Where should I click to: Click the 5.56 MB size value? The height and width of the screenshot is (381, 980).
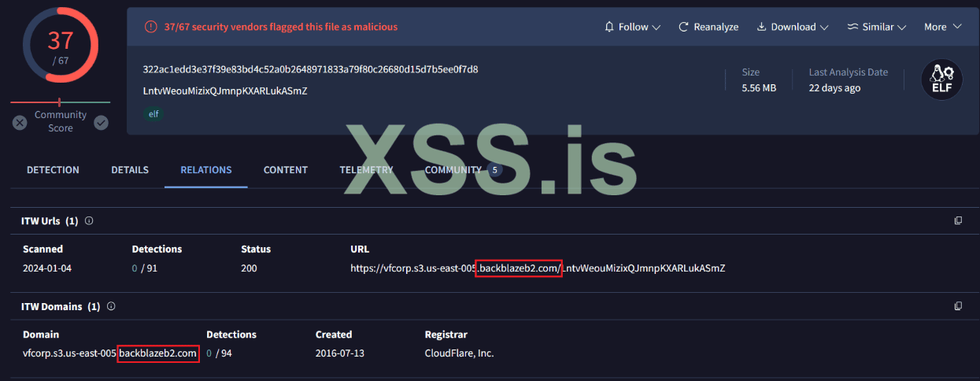pyautogui.click(x=759, y=88)
